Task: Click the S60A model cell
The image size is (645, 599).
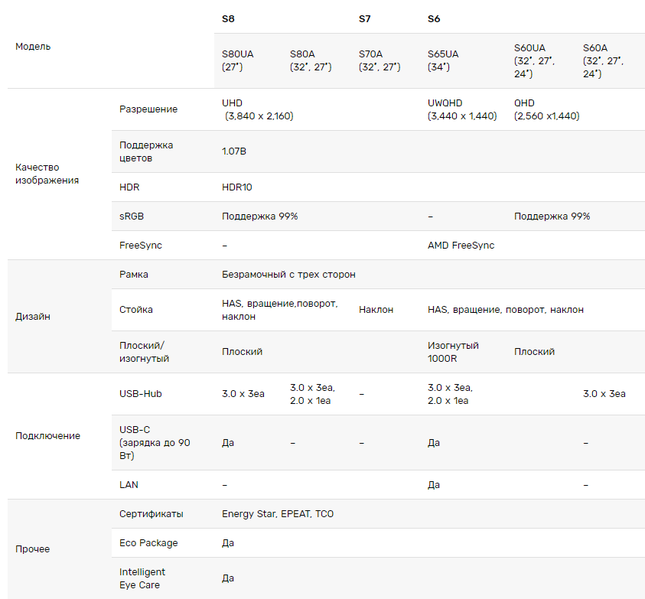Action: click(604, 60)
